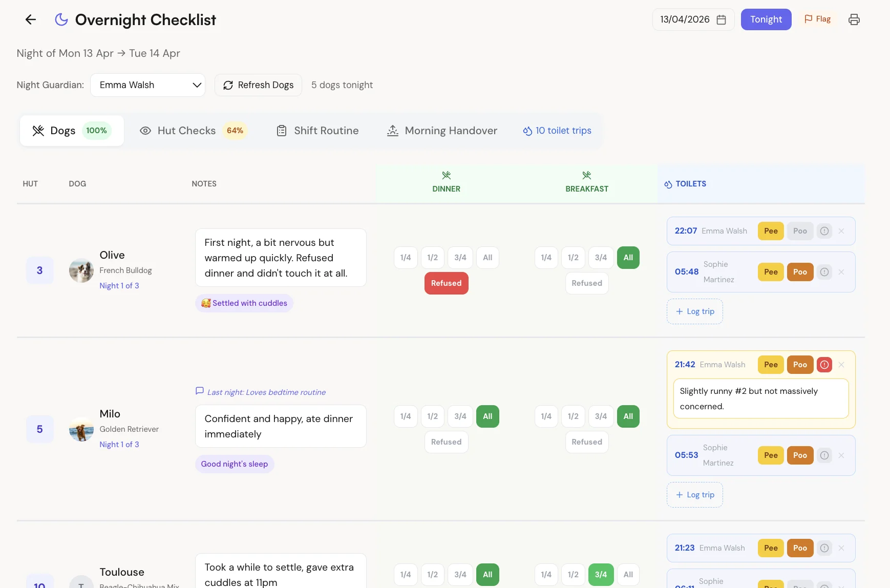Set Olive's breakfast to All
Viewport: 890px width, 588px height.
[628, 258]
